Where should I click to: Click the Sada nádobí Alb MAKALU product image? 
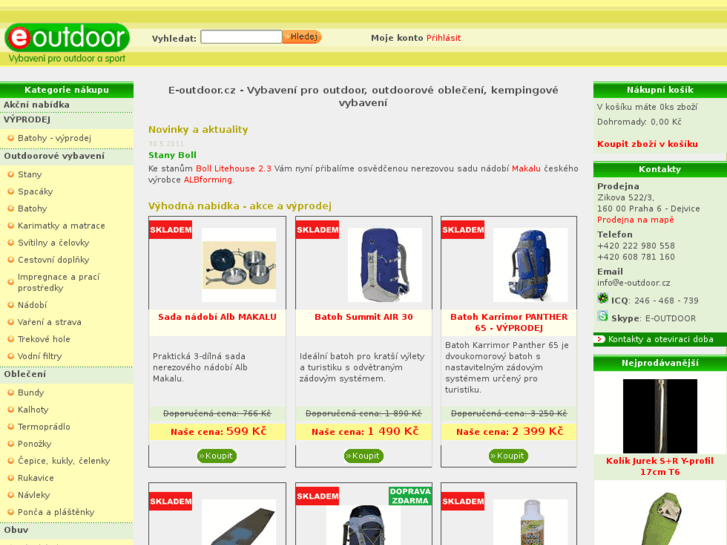[x=239, y=265]
